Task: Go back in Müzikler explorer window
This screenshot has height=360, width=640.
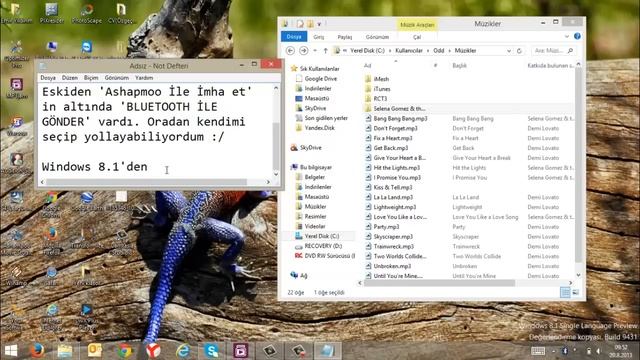Action: (290, 51)
